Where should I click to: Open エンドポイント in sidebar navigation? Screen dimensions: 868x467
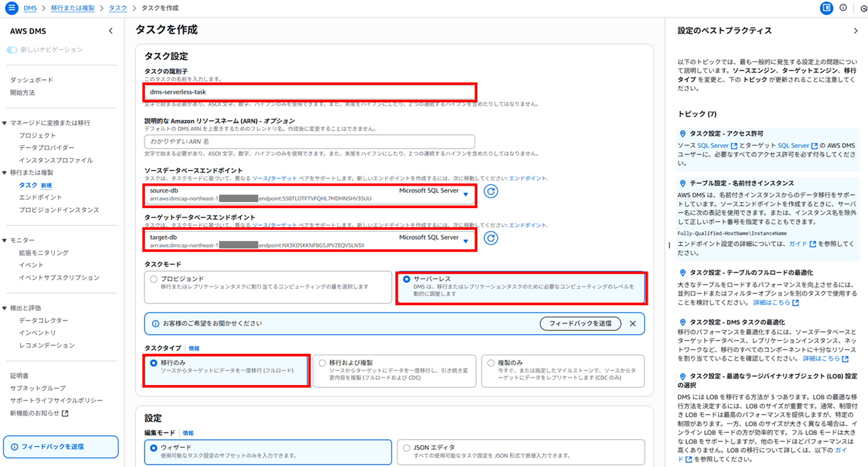pyautogui.click(x=41, y=197)
